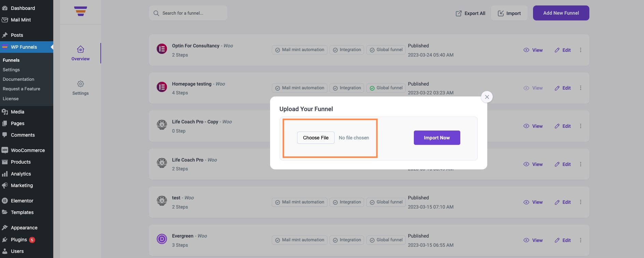The image size is (644, 258).
Task: Open Request a Feature submenu link
Action: 22,89
